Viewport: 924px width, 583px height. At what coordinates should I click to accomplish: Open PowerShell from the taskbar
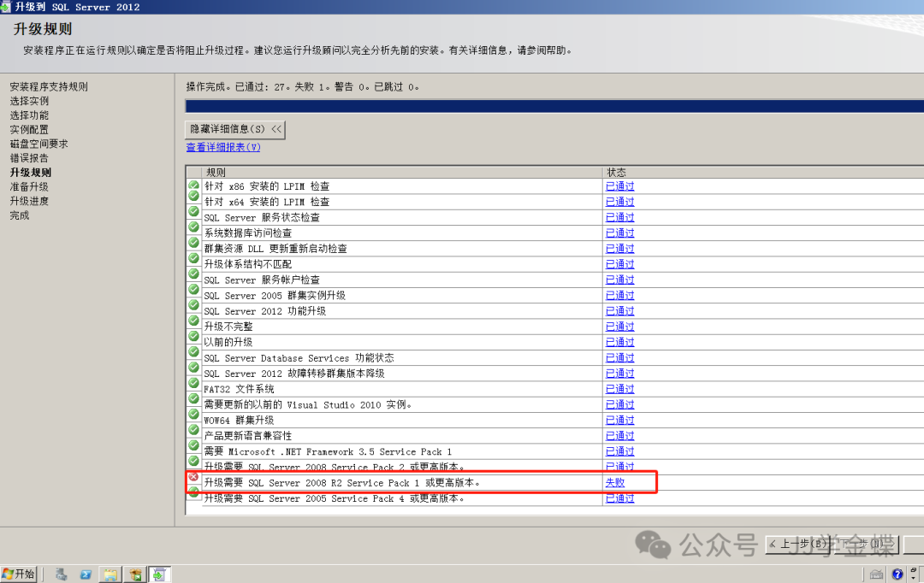(86, 574)
